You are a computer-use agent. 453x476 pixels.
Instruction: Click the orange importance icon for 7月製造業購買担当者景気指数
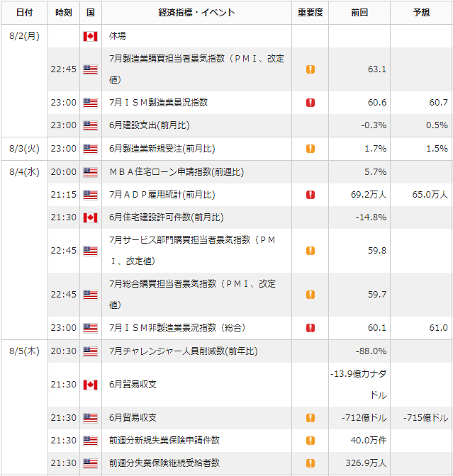(311, 69)
